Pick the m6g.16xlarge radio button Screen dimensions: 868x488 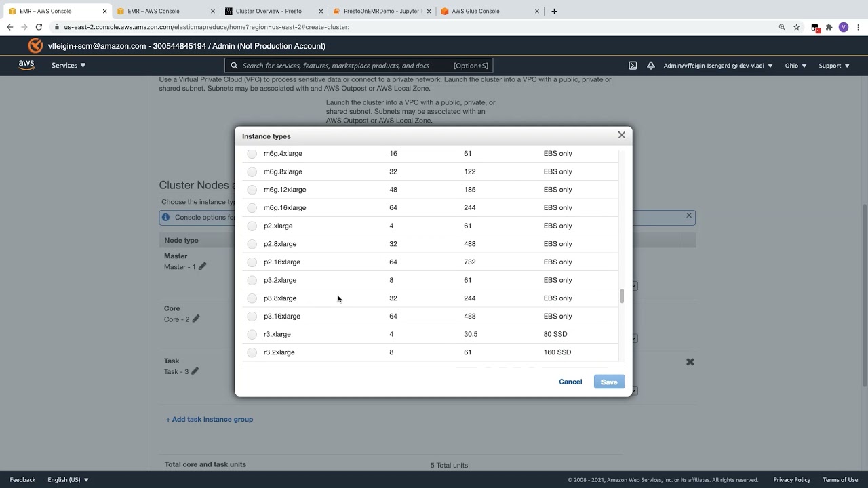point(252,208)
